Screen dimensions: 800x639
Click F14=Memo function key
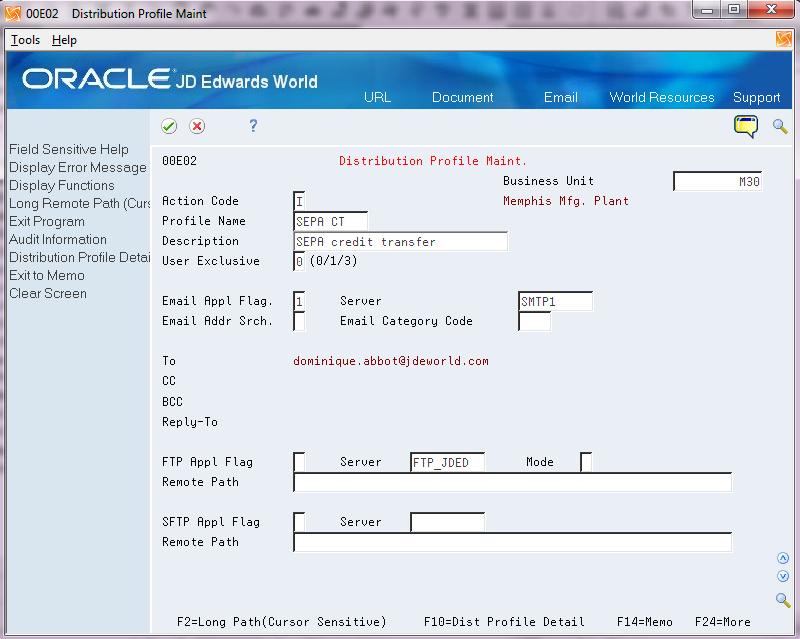point(645,622)
